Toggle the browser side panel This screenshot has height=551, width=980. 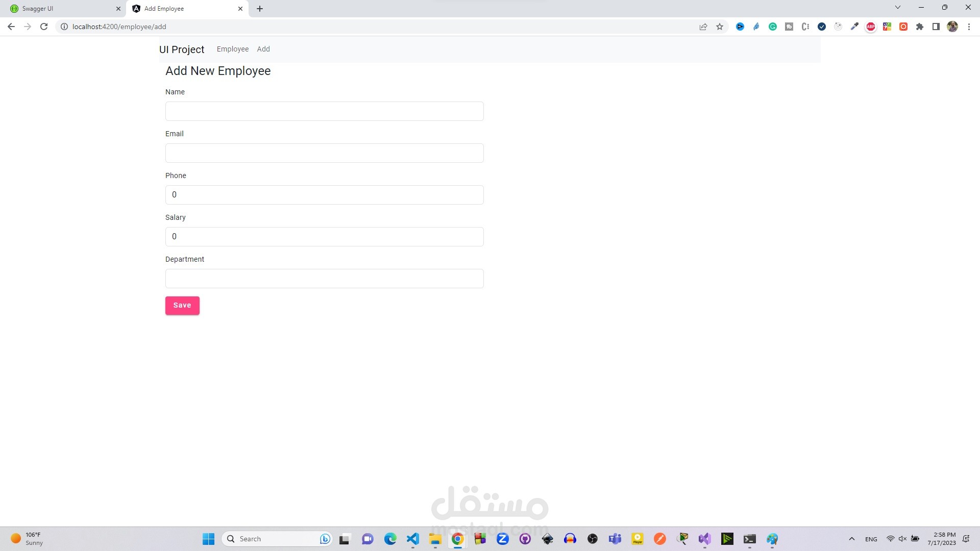point(936,27)
